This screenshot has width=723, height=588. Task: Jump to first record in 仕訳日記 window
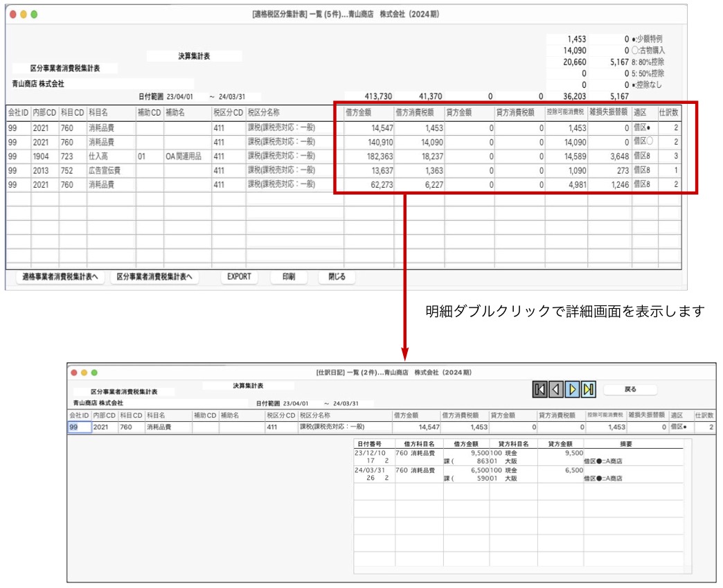[x=540, y=390]
